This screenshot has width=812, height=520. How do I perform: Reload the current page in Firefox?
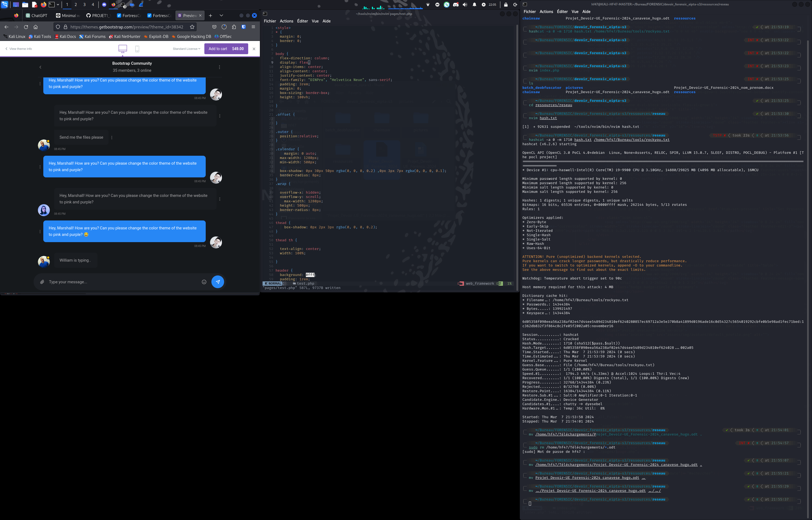[26, 27]
